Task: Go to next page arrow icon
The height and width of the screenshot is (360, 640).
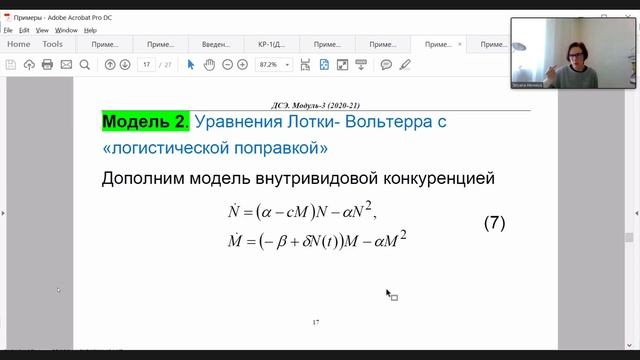Action: click(x=125, y=64)
